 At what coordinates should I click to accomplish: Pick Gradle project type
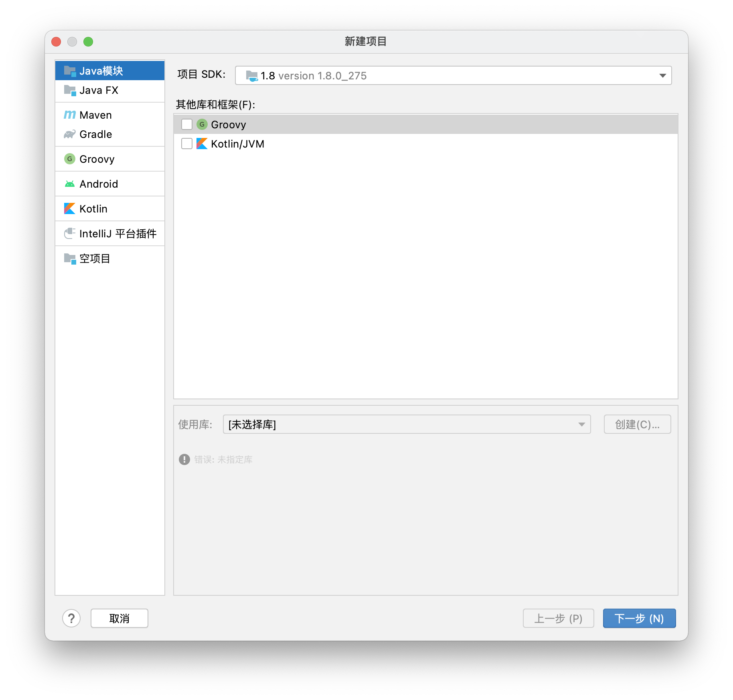[109, 134]
